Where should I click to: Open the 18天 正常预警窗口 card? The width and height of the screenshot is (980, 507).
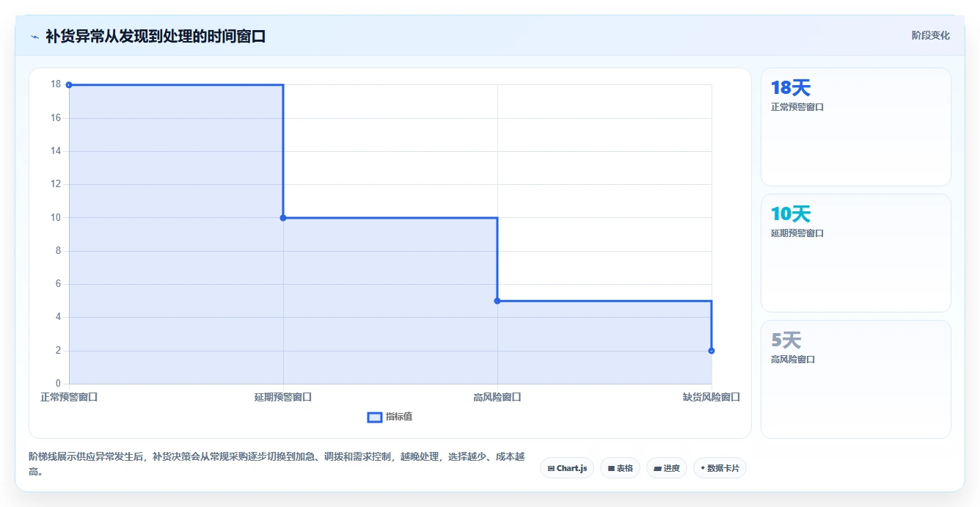855,127
